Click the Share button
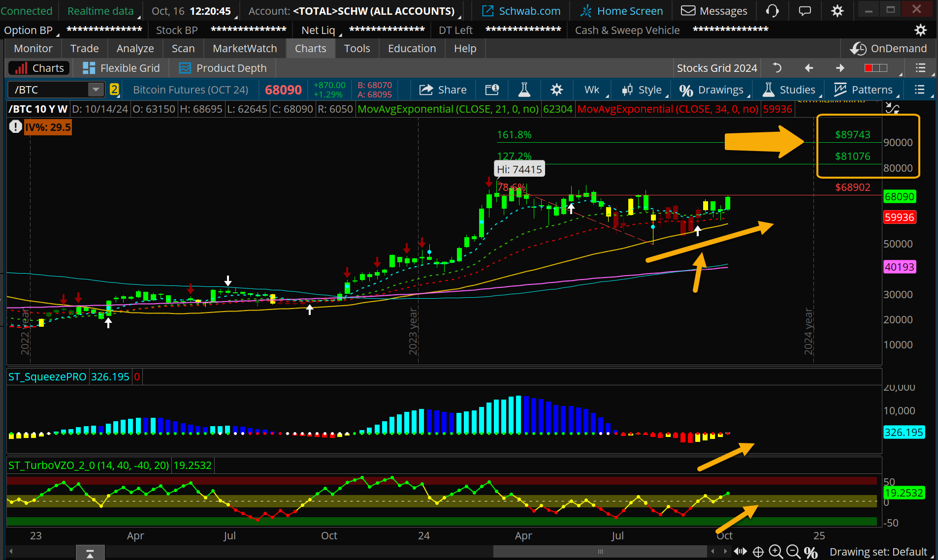Image resolution: width=938 pixels, height=560 pixels. click(x=443, y=90)
